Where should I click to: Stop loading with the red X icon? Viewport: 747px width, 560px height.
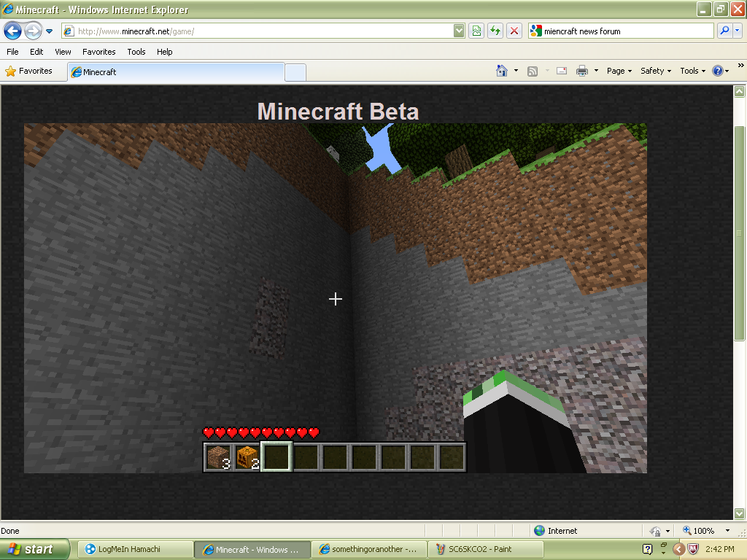coord(514,31)
